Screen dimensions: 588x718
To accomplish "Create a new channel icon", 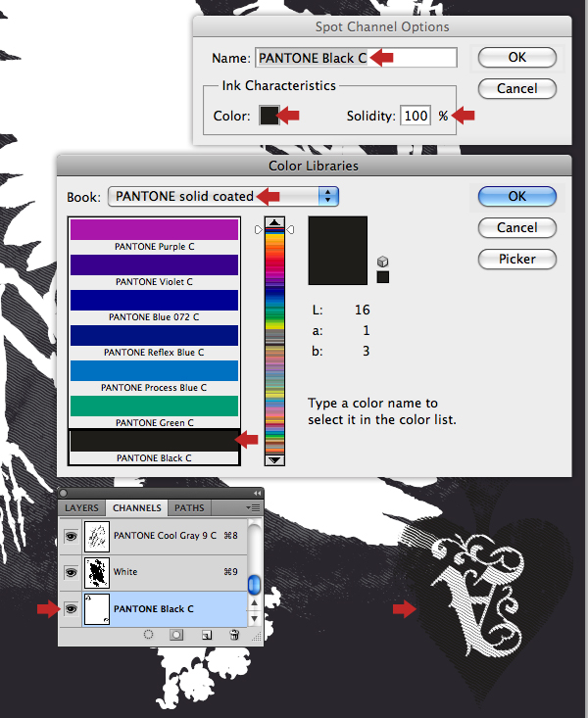I will coord(206,635).
